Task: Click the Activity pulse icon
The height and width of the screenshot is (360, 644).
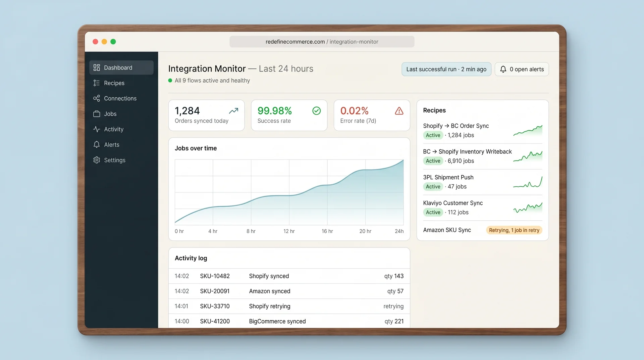Action: coord(97,129)
